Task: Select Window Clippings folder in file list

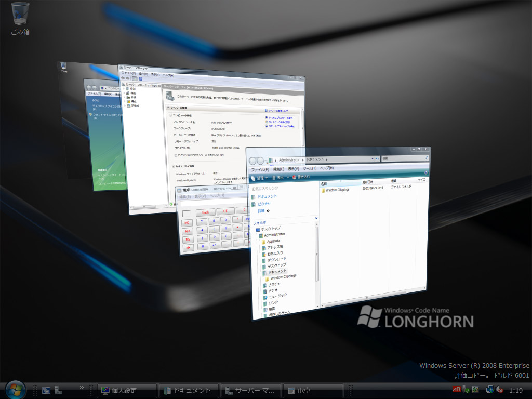Action: pyautogui.click(x=336, y=190)
